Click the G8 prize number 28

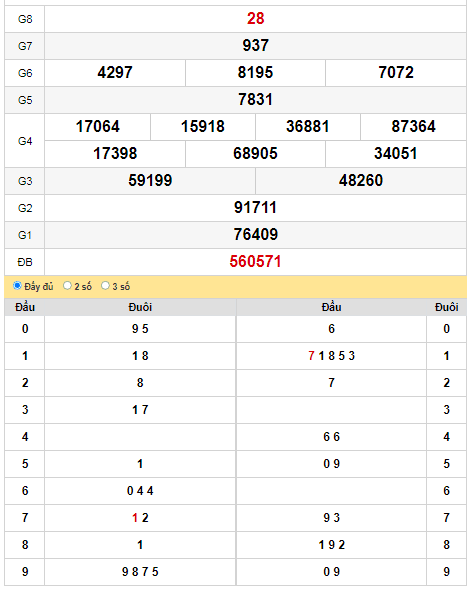pos(256,18)
